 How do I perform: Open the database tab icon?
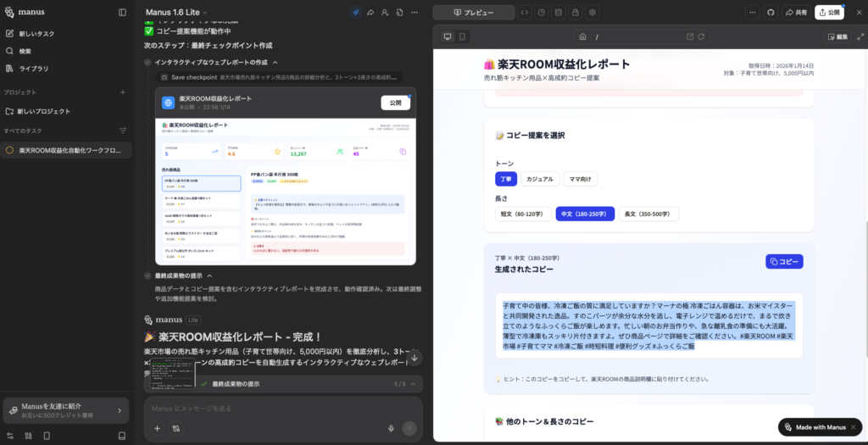[x=558, y=12]
